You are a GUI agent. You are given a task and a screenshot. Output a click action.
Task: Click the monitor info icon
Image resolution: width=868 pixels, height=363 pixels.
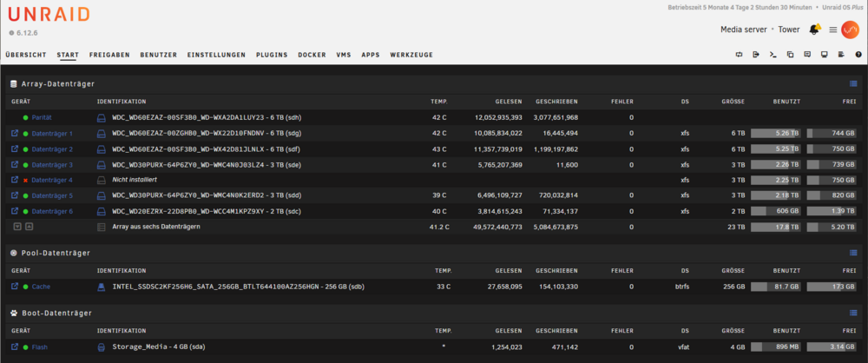coord(825,55)
